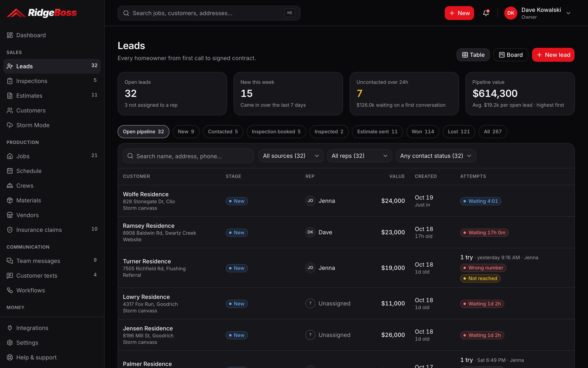Click the Inspections clipboard icon
Viewport: 588px width, 368px height.
click(10, 81)
